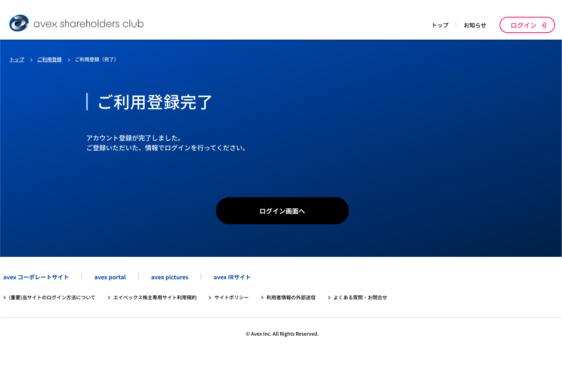Click the Avex Inc. copyright text
Viewport: 562px width, 392px height.
pos(282,334)
